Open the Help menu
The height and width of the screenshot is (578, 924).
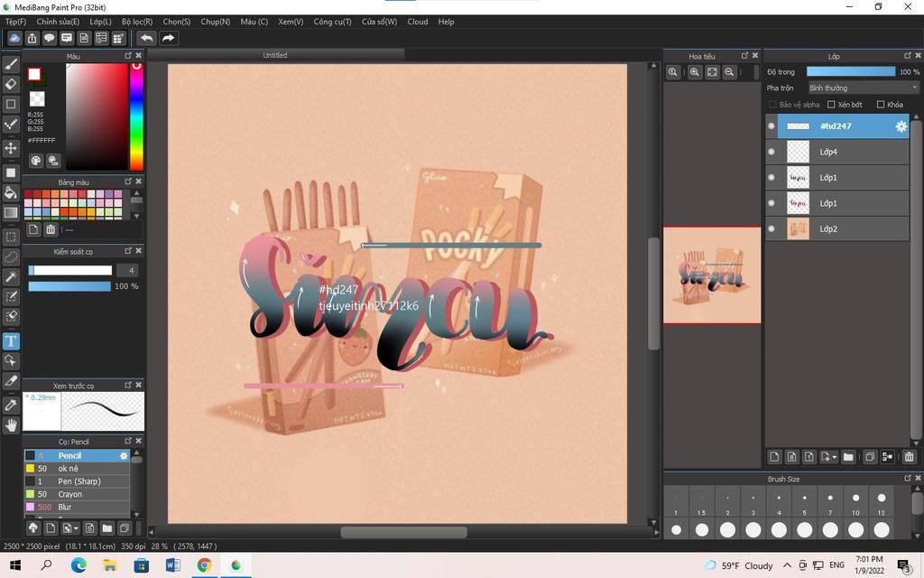446,22
